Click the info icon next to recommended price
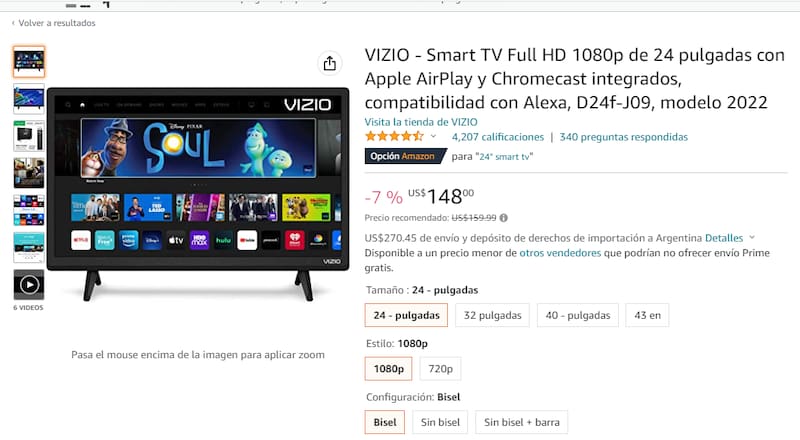800x440 pixels. pos(504,218)
